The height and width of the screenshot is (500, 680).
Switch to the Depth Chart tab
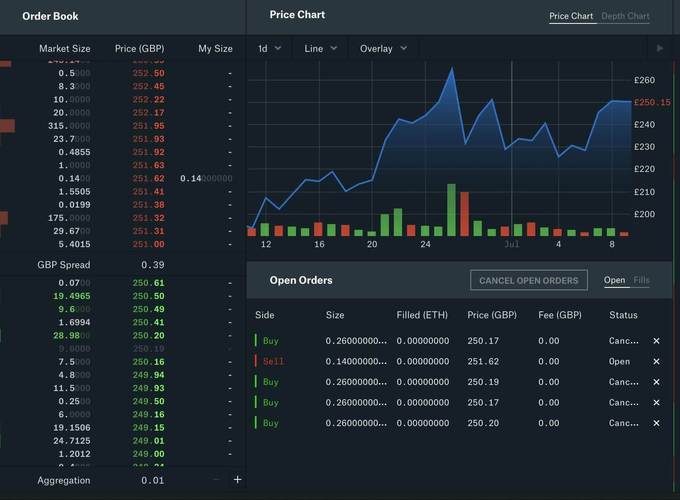(625, 16)
